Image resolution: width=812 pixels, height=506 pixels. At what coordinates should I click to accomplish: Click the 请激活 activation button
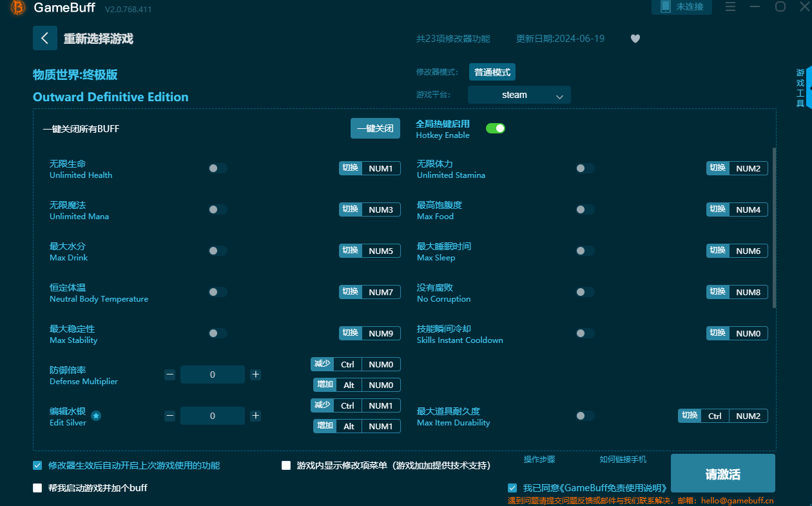(x=722, y=472)
